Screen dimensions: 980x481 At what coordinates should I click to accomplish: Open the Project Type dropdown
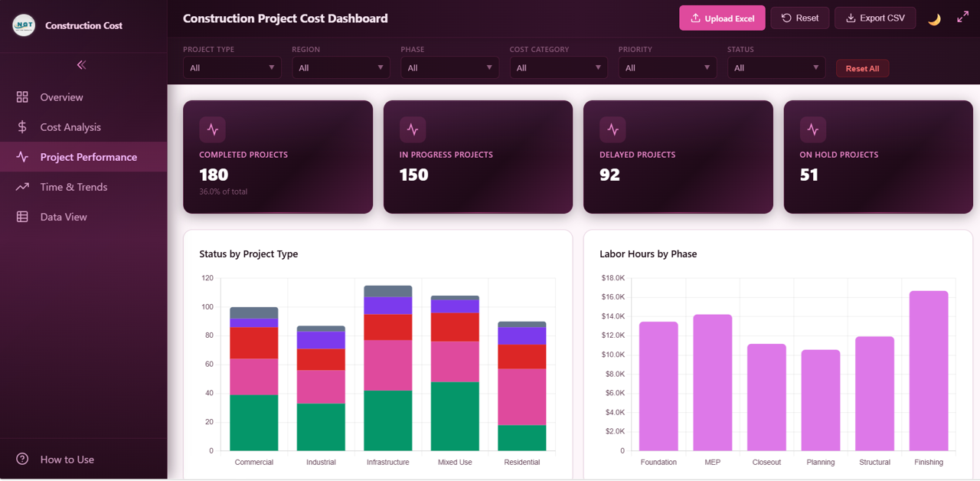[231, 67]
